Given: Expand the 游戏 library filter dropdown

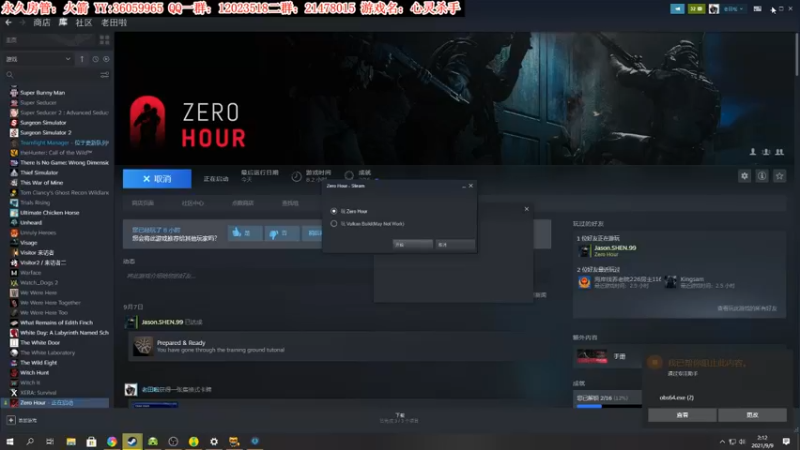Looking at the screenshot, I should (x=38, y=59).
